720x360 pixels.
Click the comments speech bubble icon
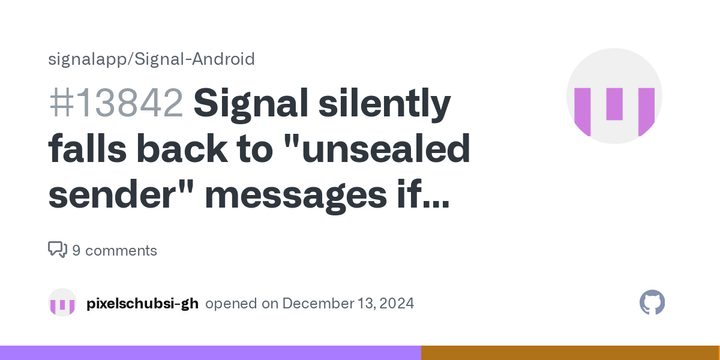click(57, 250)
